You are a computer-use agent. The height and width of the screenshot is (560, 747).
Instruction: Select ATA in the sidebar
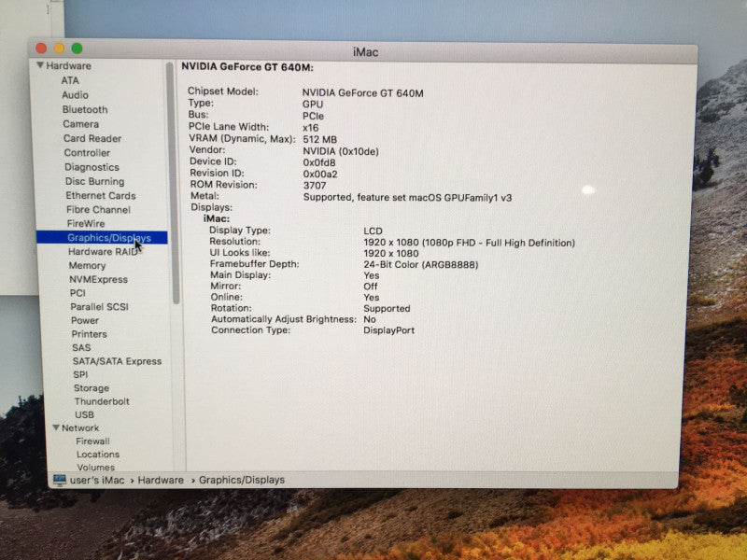tap(70, 80)
